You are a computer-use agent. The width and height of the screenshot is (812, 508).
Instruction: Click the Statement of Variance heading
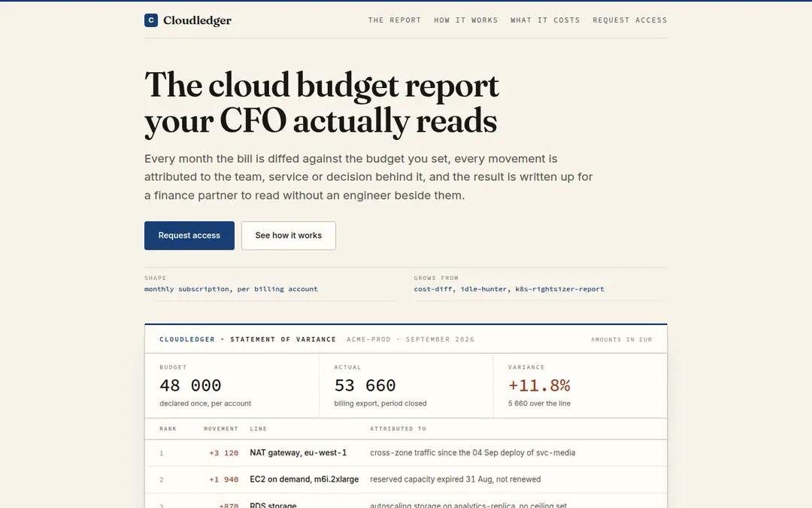pyautogui.click(x=283, y=339)
